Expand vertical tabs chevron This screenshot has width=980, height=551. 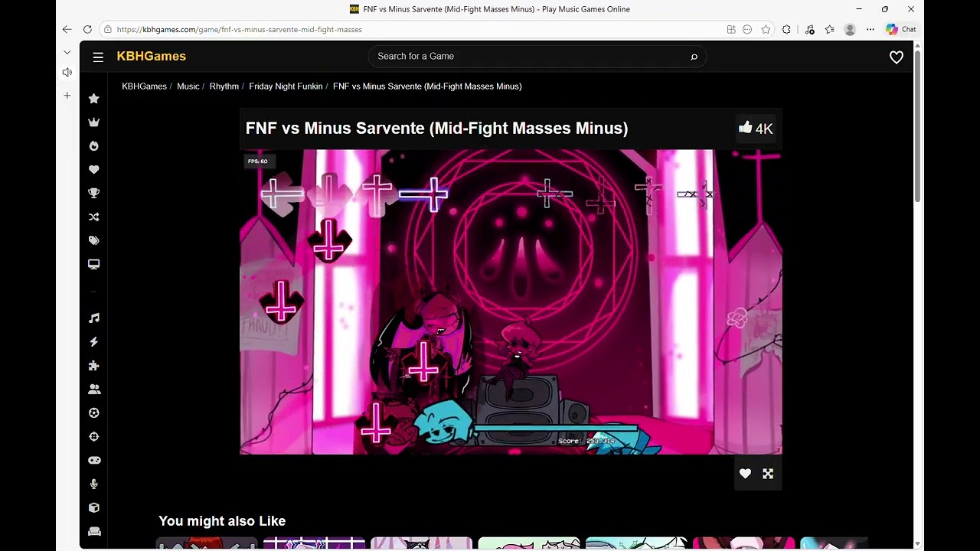pyautogui.click(x=67, y=52)
